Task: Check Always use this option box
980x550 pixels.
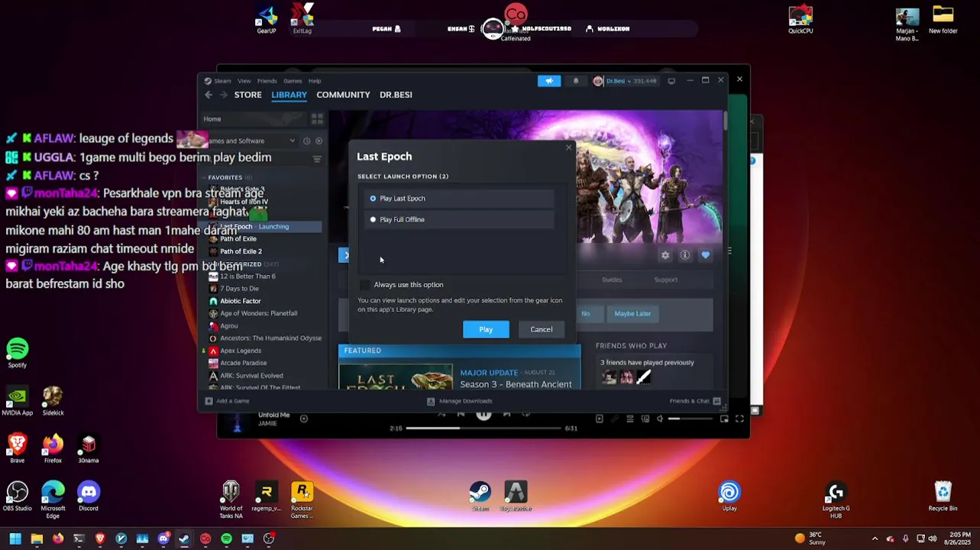Action: tap(364, 285)
